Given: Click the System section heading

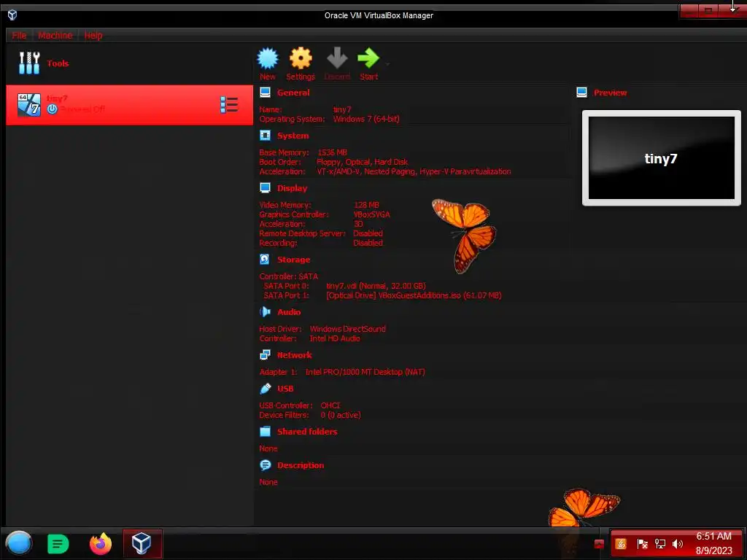Looking at the screenshot, I should (293, 136).
